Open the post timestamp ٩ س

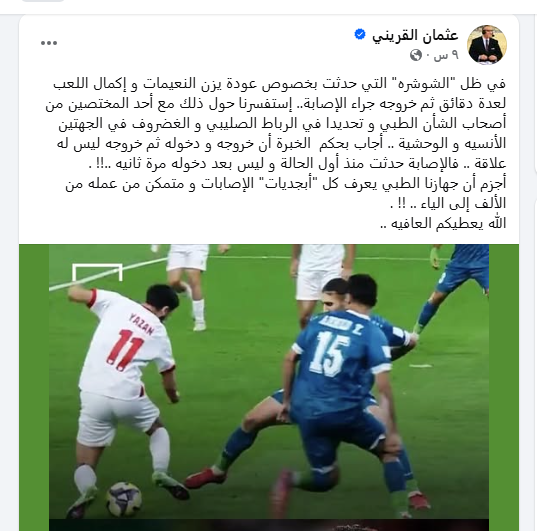446,55
